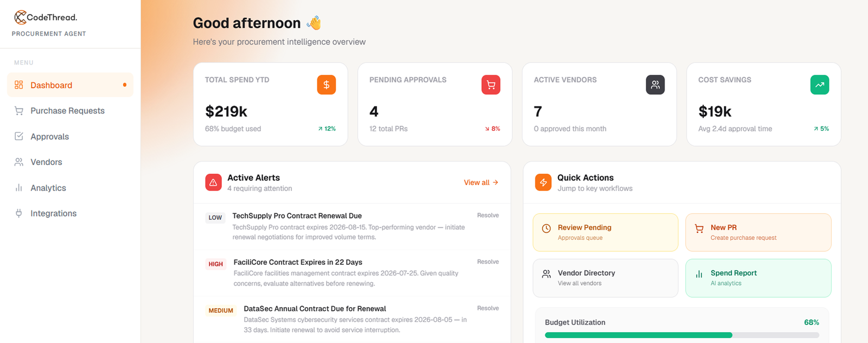Click the bar chart icon in Spend Report
868x343 pixels.
tap(699, 274)
